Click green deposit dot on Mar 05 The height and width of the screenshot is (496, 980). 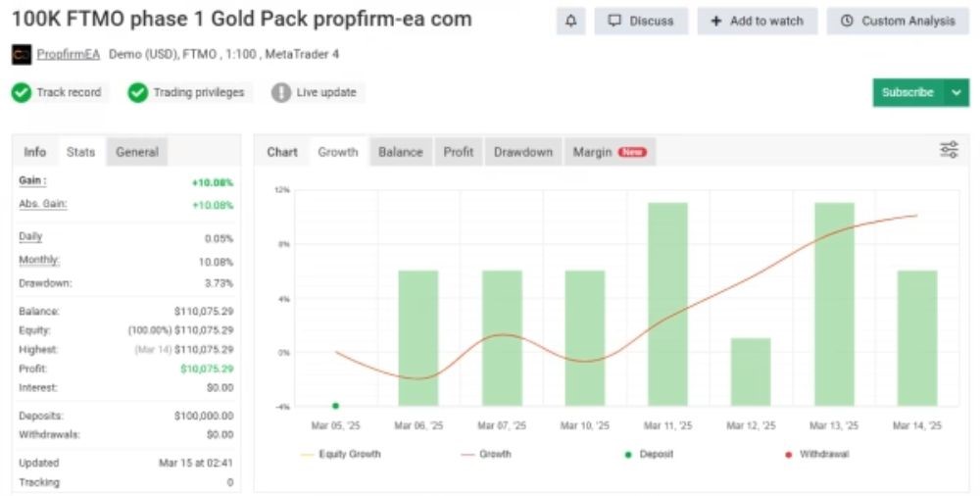(x=336, y=405)
